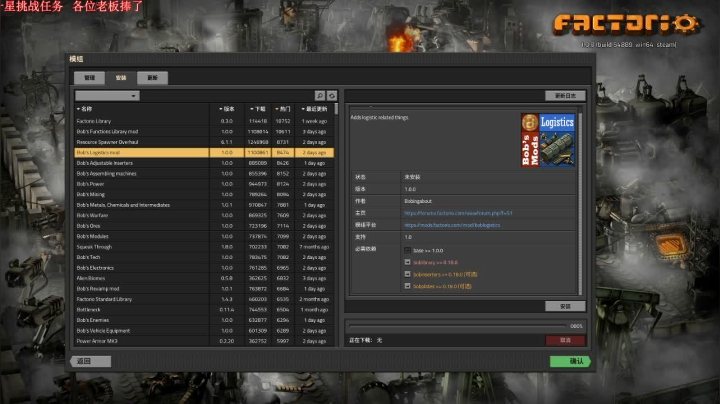Viewport: 720px width, 404px height.
Task: Toggle the bobplates optional dependency checkbox
Action: click(407, 286)
